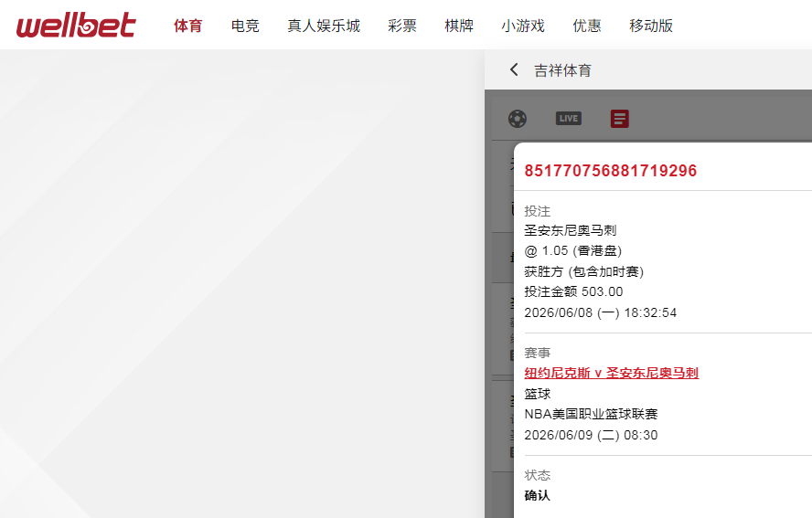Click the 投注 section label
This screenshot has height=518, width=812.
[x=538, y=211]
